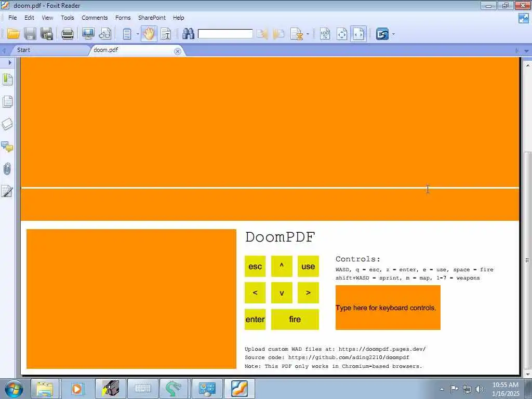Click the find previous arrow icon
Viewport: 532px width, 399px height.
262,34
